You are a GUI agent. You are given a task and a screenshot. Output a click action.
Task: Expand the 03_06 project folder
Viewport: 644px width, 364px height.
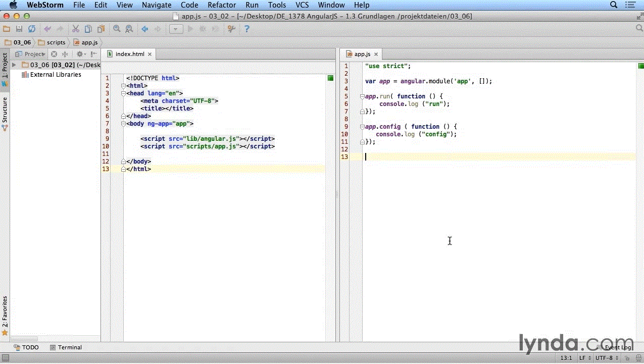click(x=14, y=65)
